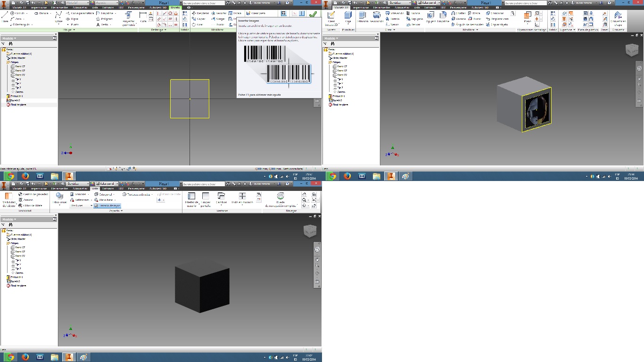The image size is (644, 362).
Task: Choose the Arco sketch tool
Action: (17, 19)
